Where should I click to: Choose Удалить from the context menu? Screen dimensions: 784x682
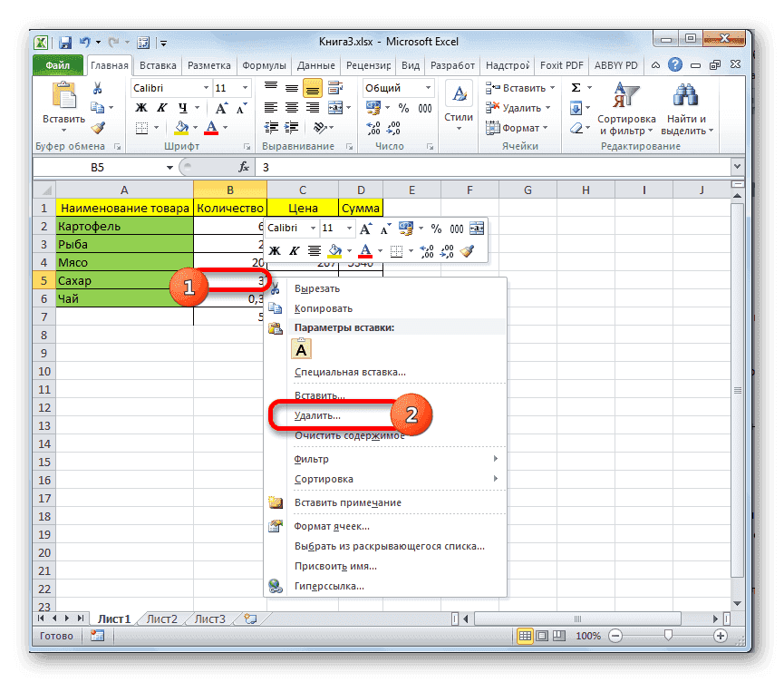coord(317,414)
